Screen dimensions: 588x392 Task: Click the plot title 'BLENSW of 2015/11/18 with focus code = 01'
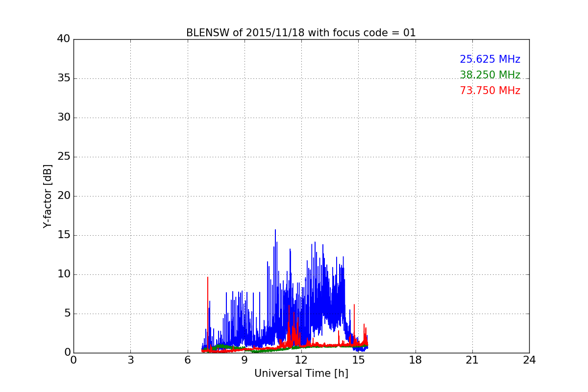coord(301,33)
